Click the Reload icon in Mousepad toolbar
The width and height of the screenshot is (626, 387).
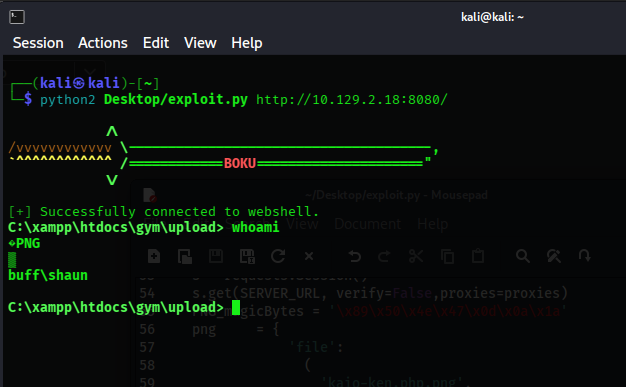pos(278,256)
